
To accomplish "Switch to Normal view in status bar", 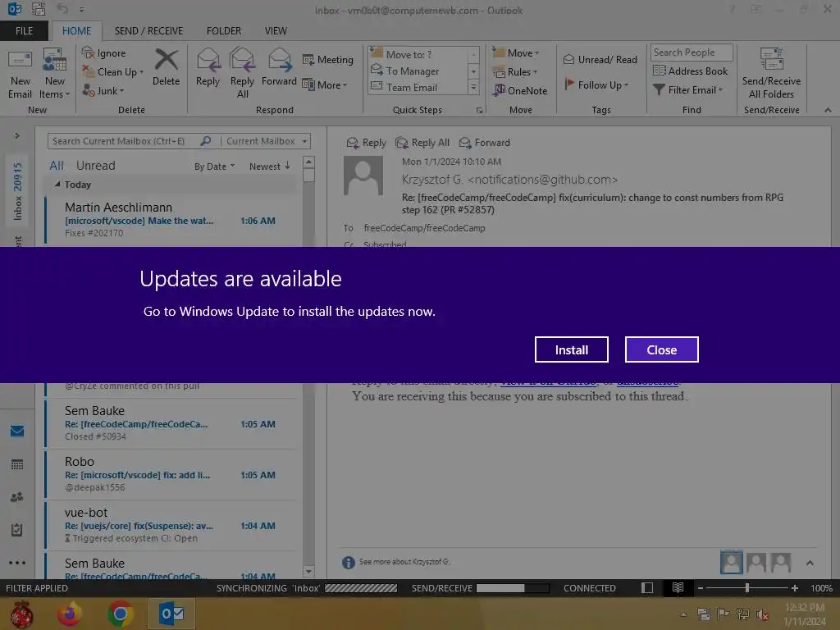I will pyautogui.click(x=647, y=587).
